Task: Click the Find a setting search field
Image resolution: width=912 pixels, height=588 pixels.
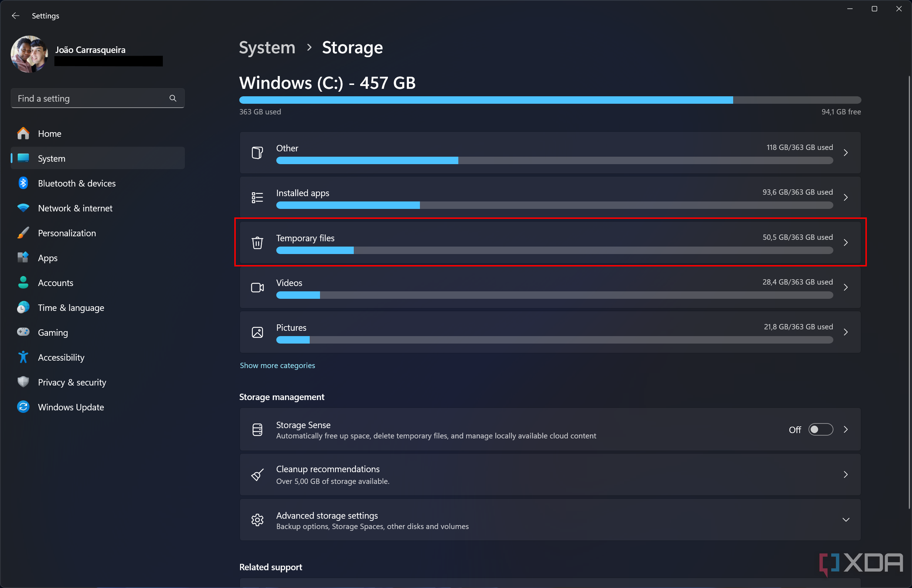Action: point(98,98)
